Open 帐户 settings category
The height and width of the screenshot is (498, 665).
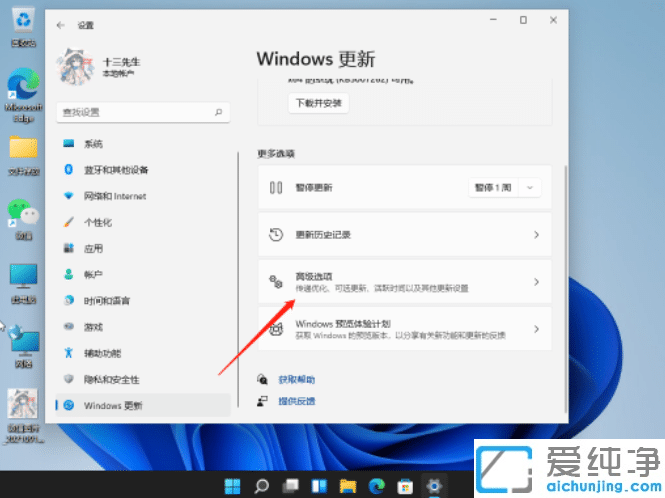143,275
